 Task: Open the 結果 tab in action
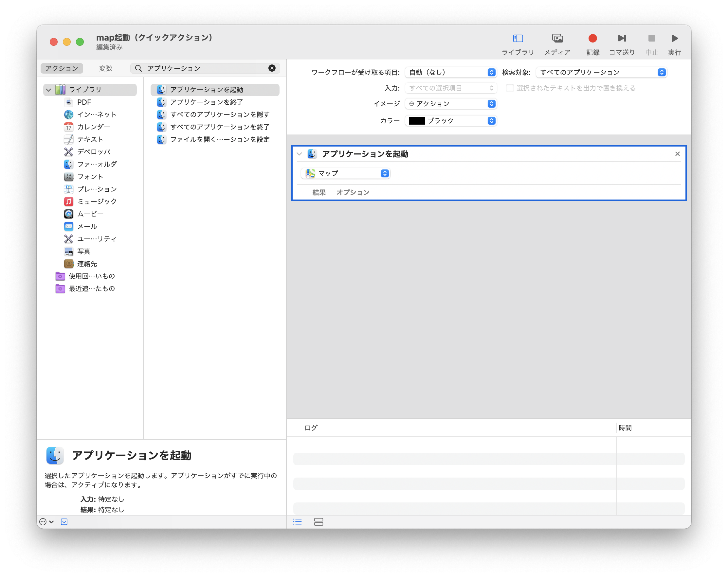[319, 192]
